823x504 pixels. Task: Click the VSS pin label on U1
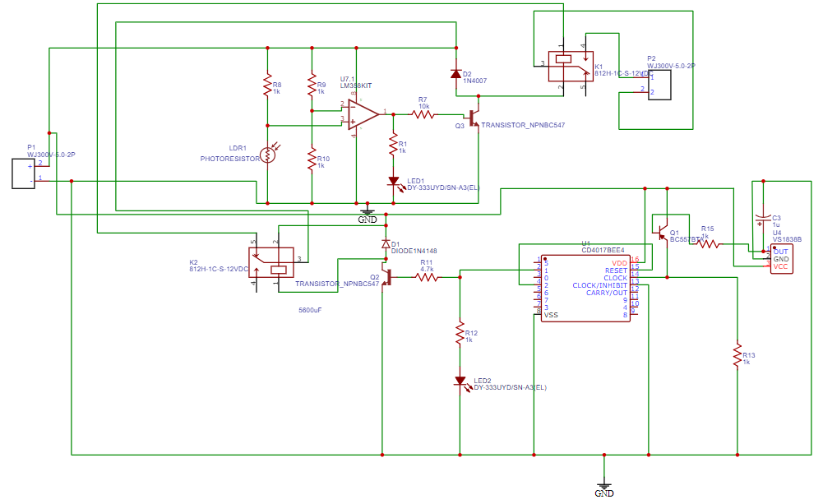[x=551, y=315]
